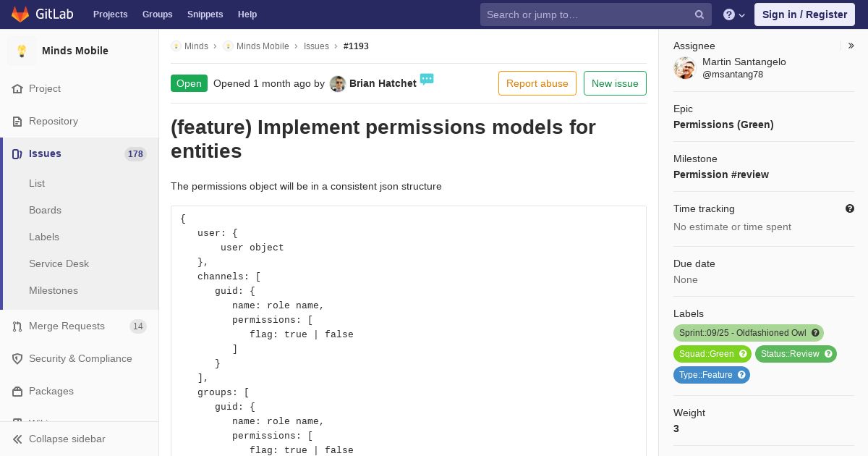Click the Project sidebar item text
This screenshot has height=456, width=868.
coord(45,88)
